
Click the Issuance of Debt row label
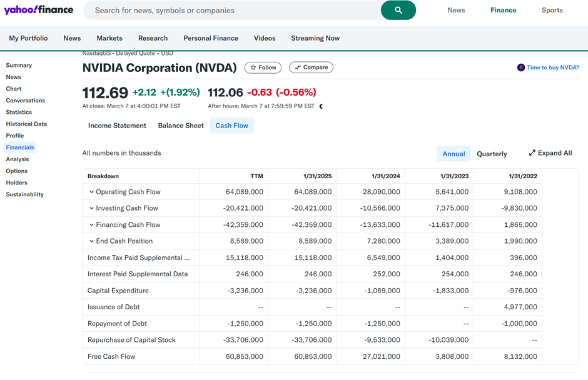point(114,307)
